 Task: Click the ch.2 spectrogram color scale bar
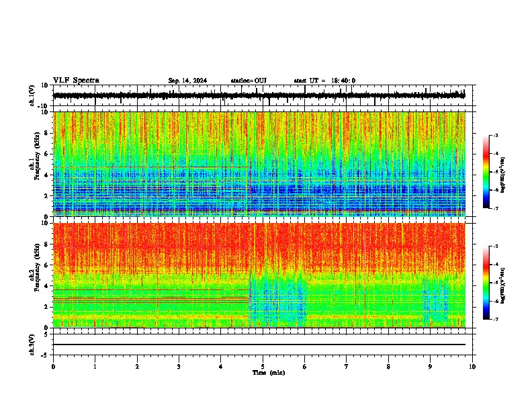coord(486,283)
